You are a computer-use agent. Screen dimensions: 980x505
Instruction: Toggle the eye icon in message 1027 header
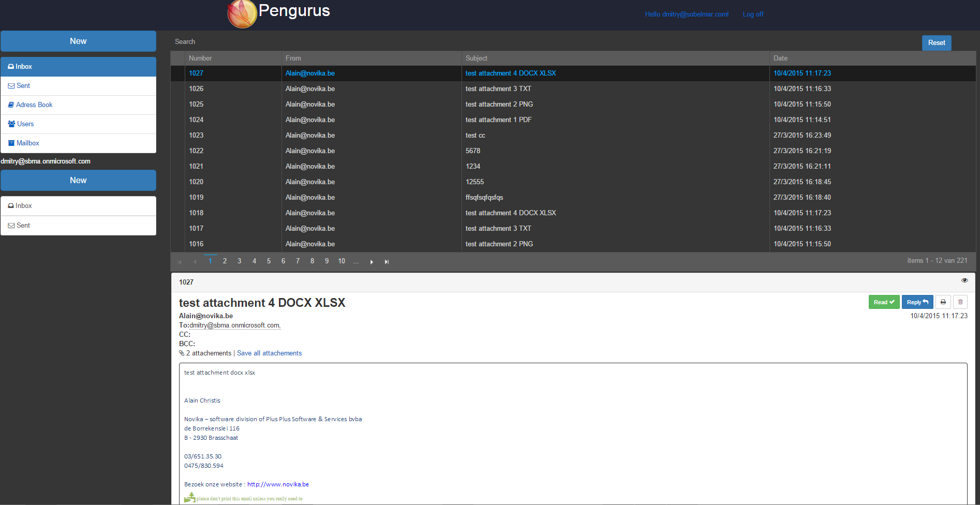click(964, 280)
